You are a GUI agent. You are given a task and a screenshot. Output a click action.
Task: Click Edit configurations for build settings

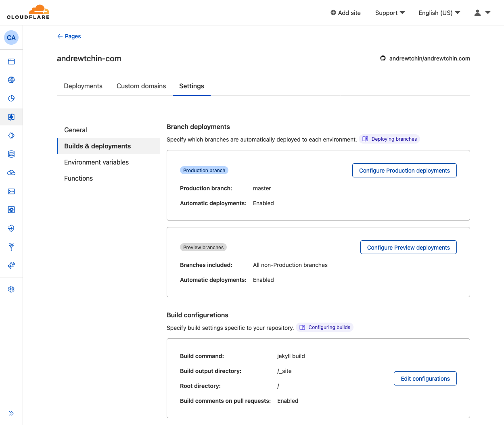coord(425,378)
